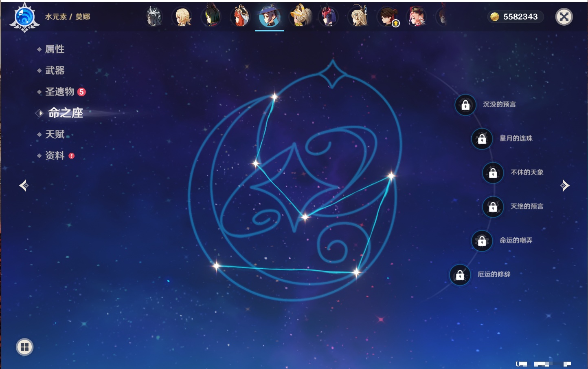Choose the green-haired character portrait

(211, 17)
